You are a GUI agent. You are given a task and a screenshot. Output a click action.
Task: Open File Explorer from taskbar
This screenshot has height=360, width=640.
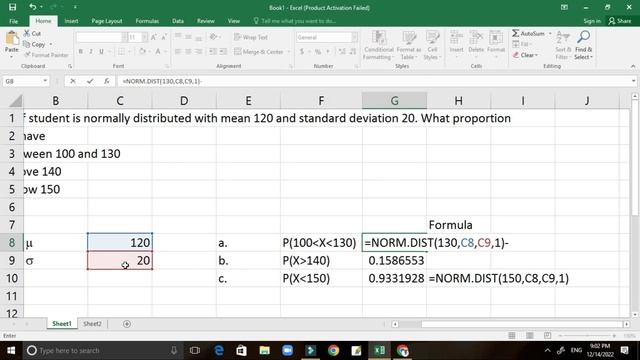tap(264, 351)
